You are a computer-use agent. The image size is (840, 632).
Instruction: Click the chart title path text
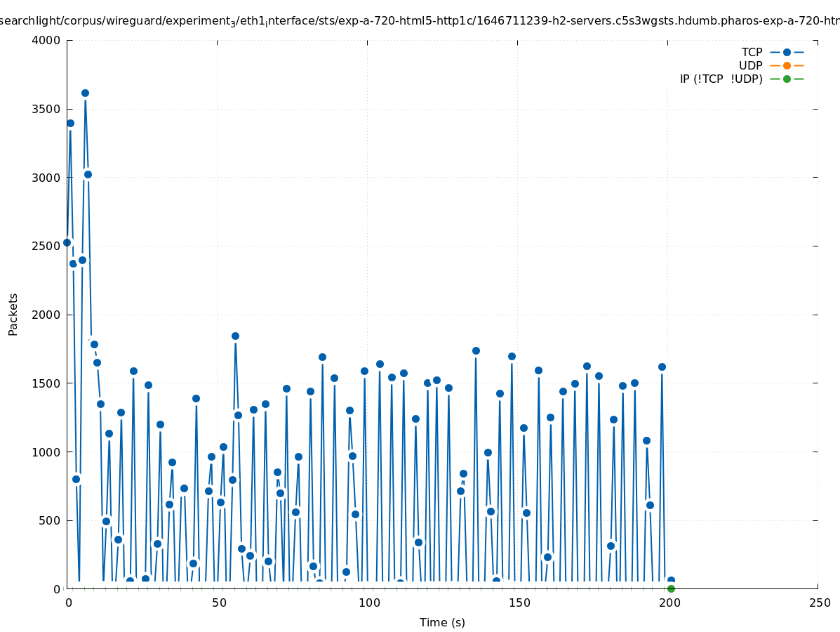coord(420,21)
